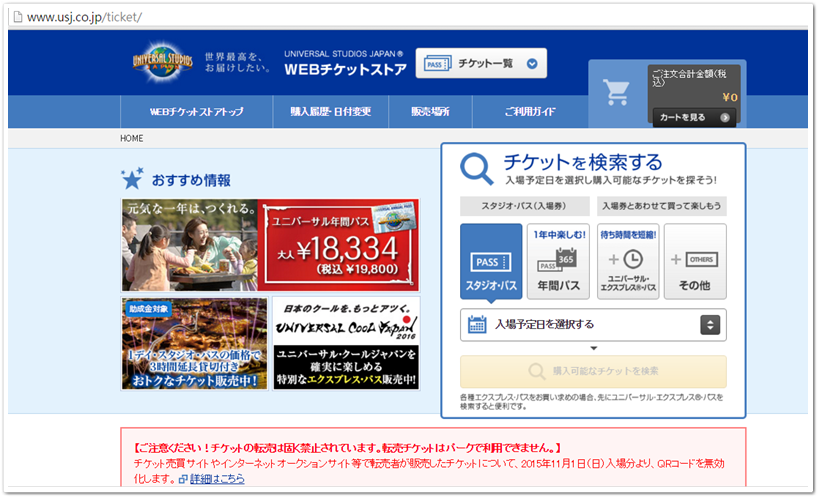Click the arrow icon on カートを見る
This screenshot has height=498, width=819.
coord(725,118)
